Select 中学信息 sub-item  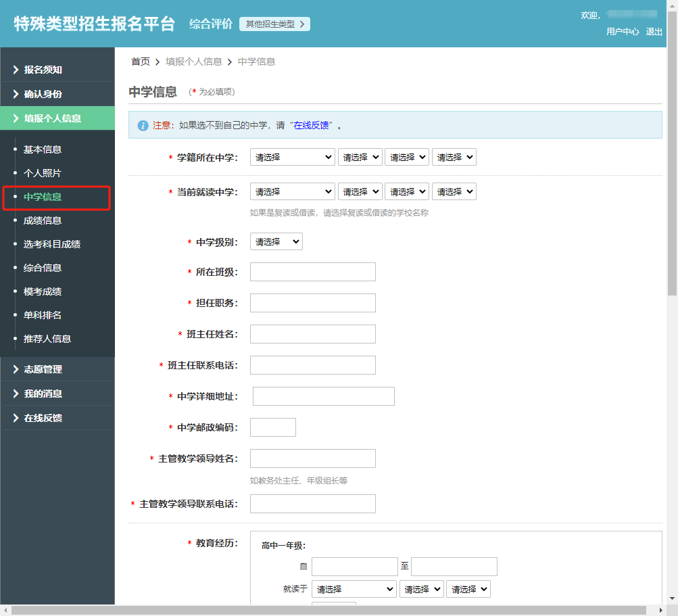[x=43, y=197]
